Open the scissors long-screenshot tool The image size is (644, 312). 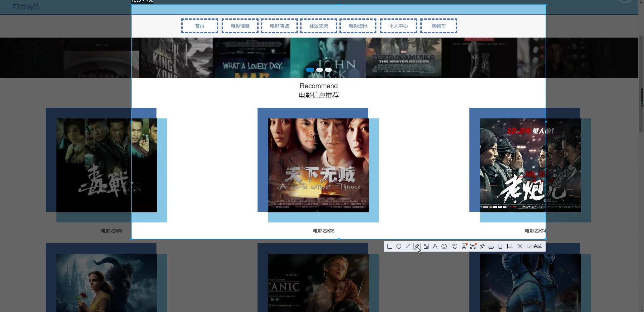[x=464, y=246]
